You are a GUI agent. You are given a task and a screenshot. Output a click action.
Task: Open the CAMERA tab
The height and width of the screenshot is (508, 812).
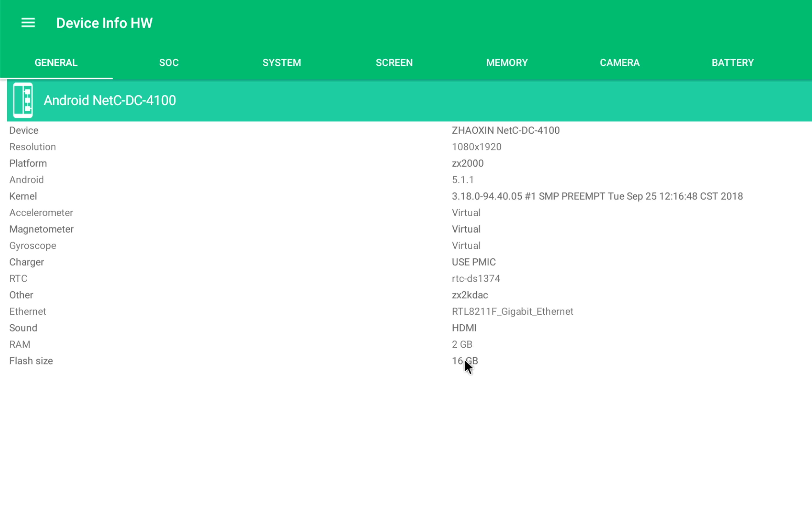[620, 63]
